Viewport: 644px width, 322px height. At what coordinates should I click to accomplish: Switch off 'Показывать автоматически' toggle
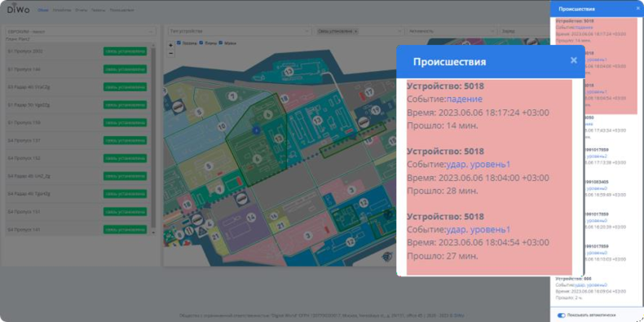(x=561, y=315)
